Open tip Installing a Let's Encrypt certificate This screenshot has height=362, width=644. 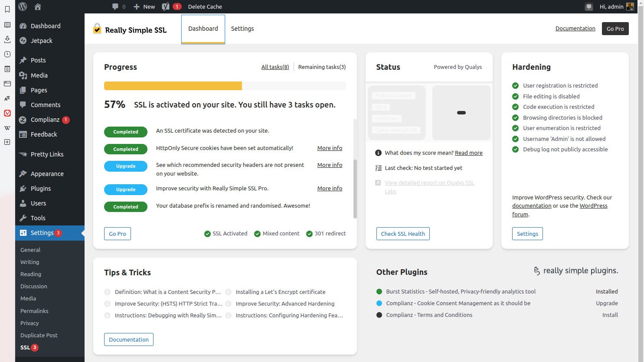pos(280,292)
